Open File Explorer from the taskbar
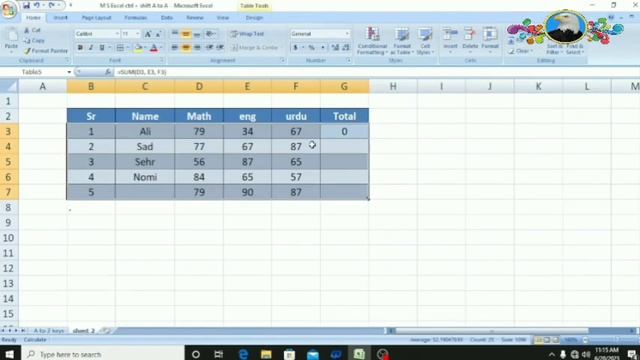Viewport: 640px width, 360px height. click(266, 354)
